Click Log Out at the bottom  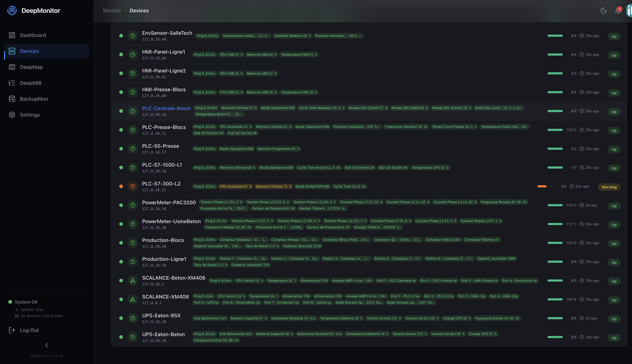click(29, 330)
